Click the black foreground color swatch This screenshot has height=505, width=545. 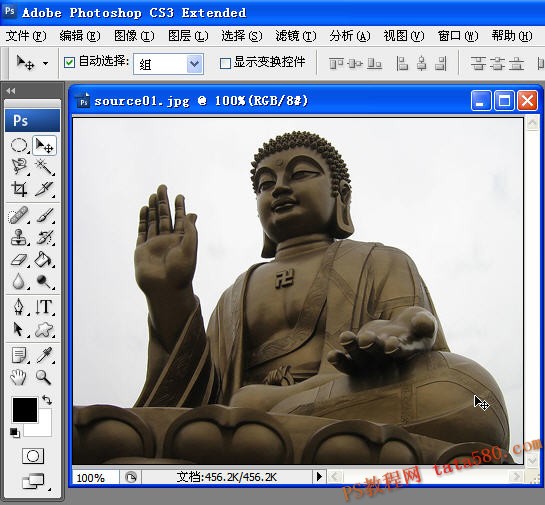(25, 410)
